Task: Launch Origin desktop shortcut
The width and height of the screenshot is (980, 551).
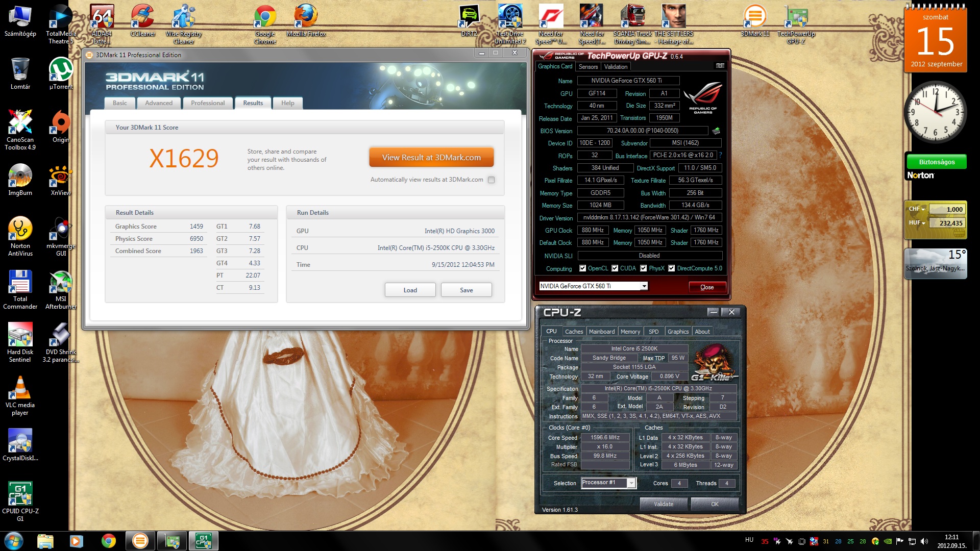Action: click(x=61, y=127)
